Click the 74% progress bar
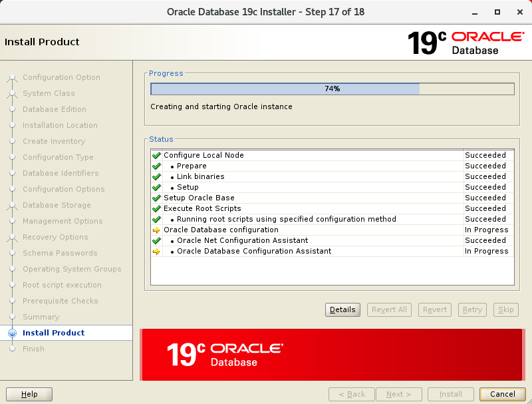 click(x=332, y=89)
